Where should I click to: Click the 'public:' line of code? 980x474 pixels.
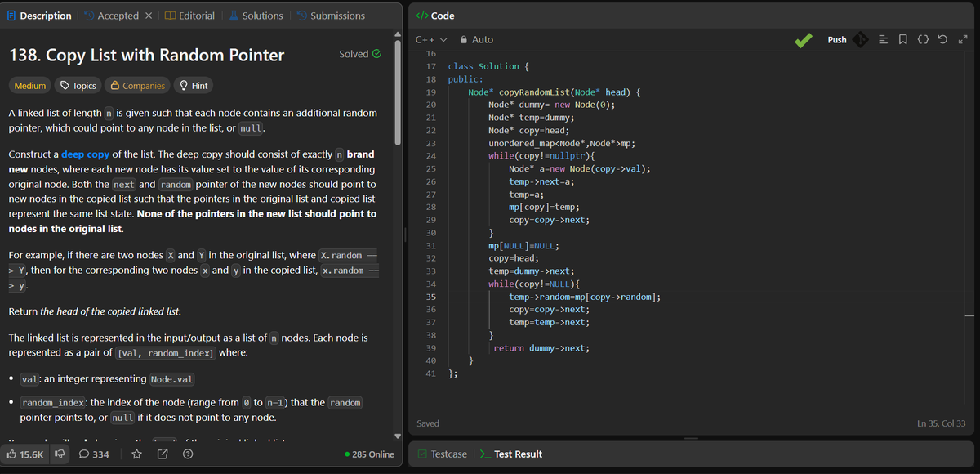[x=465, y=79]
